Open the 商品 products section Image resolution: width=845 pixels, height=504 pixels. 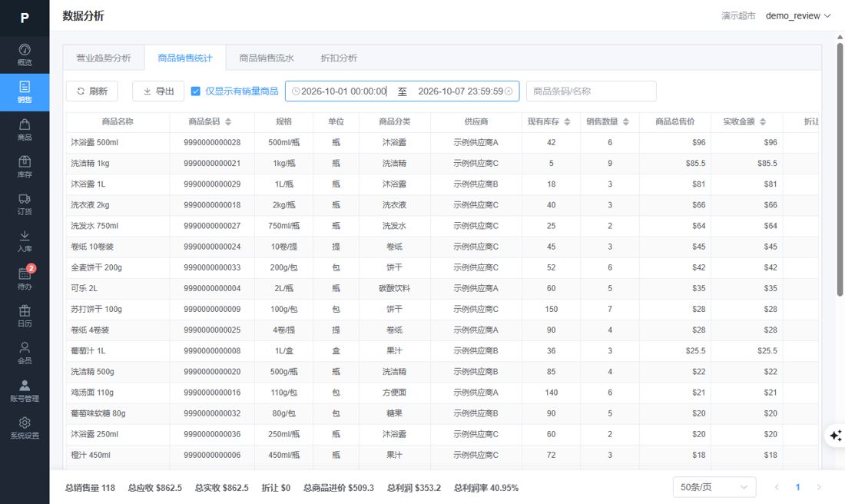(25, 130)
